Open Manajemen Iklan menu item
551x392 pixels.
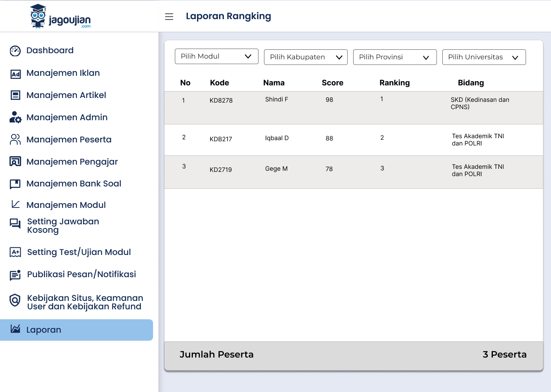tap(63, 73)
